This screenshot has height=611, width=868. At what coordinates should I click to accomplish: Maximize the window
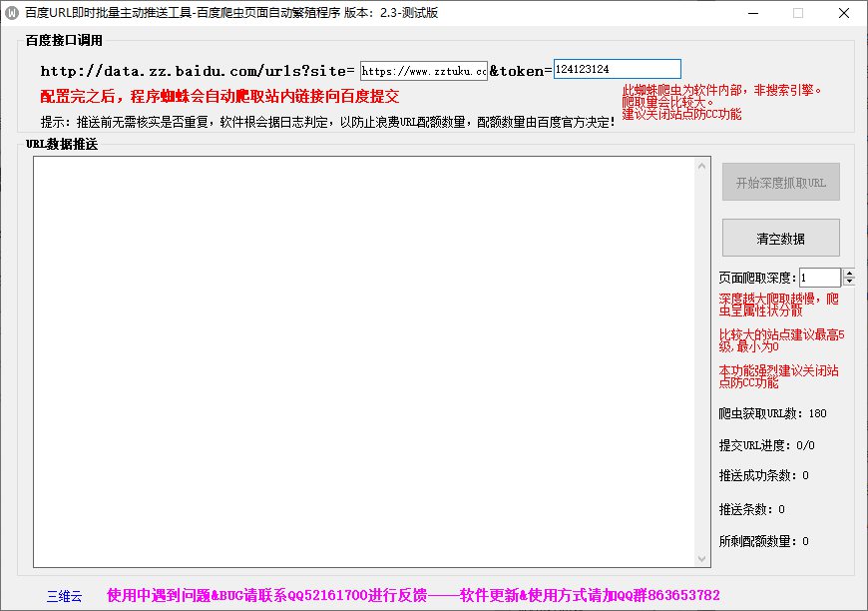[798, 13]
